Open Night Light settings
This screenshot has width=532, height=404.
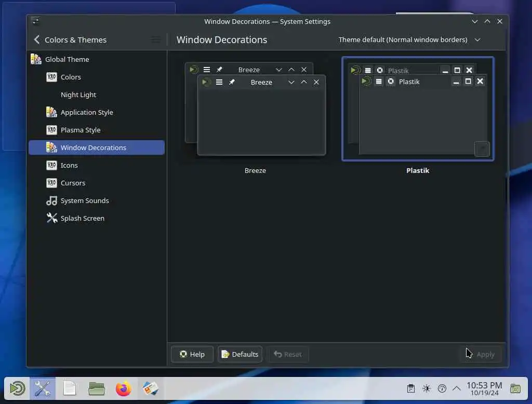(x=97, y=95)
